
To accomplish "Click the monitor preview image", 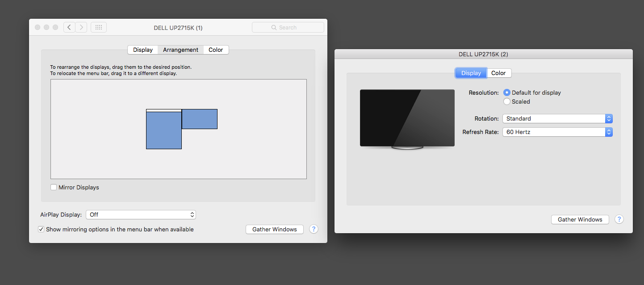I will click(407, 119).
